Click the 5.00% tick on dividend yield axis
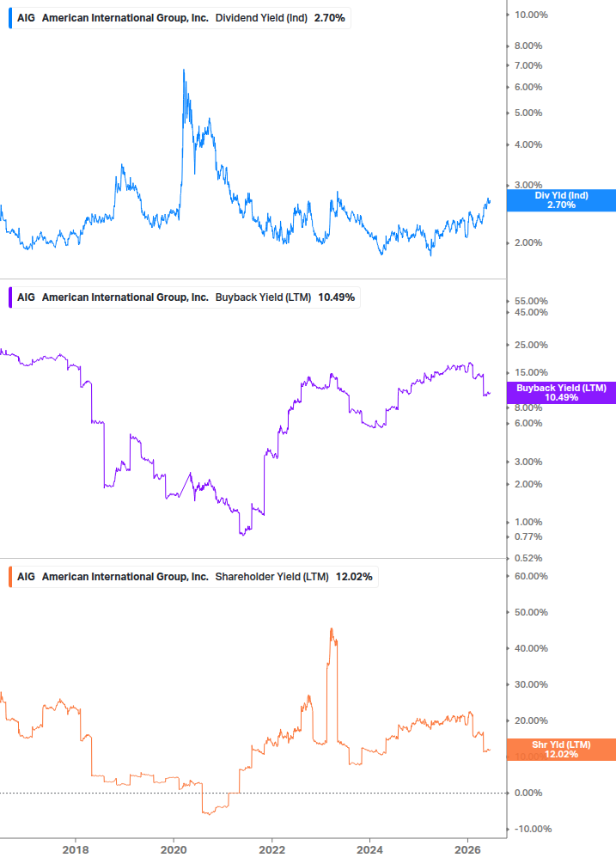This screenshot has height=864, width=616. click(528, 113)
